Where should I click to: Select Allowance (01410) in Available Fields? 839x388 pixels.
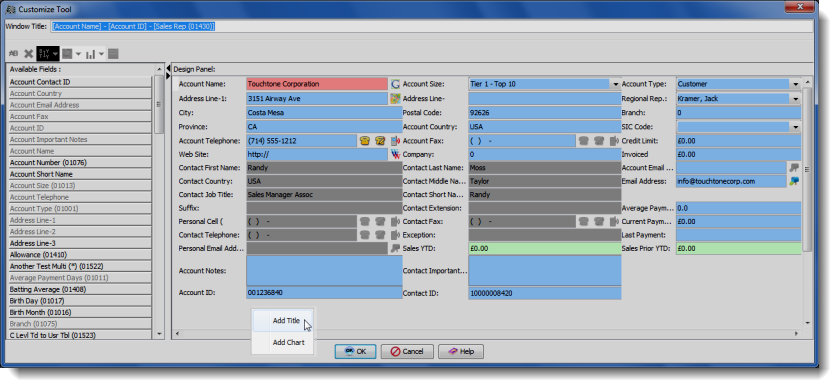(x=80, y=255)
